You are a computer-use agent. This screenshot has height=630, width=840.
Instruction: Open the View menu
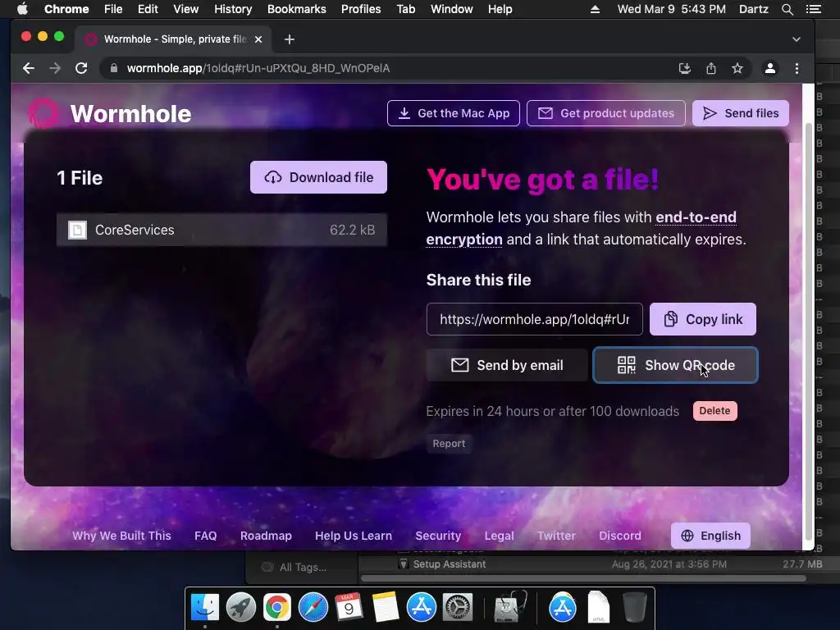click(186, 9)
